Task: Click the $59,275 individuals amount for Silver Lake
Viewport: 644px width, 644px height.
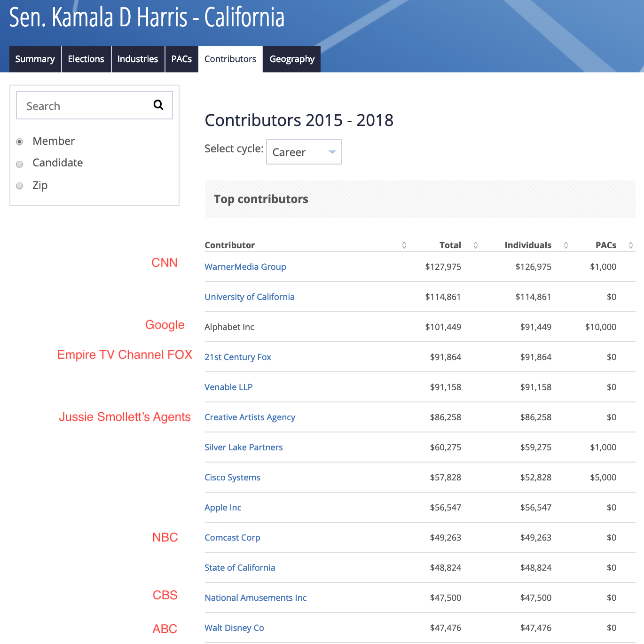Action: click(x=536, y=448)
